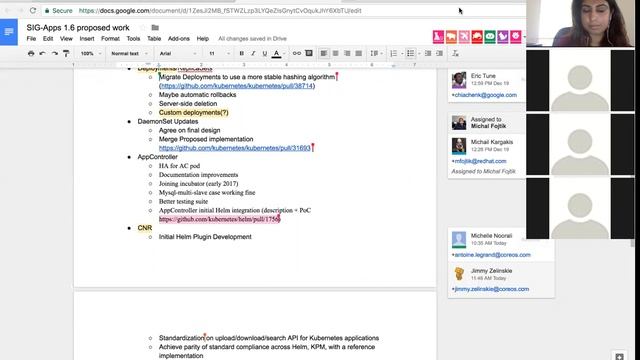The image size is (640, 360).
Task: Click the Numbered list icon
Action: (393, 53)
